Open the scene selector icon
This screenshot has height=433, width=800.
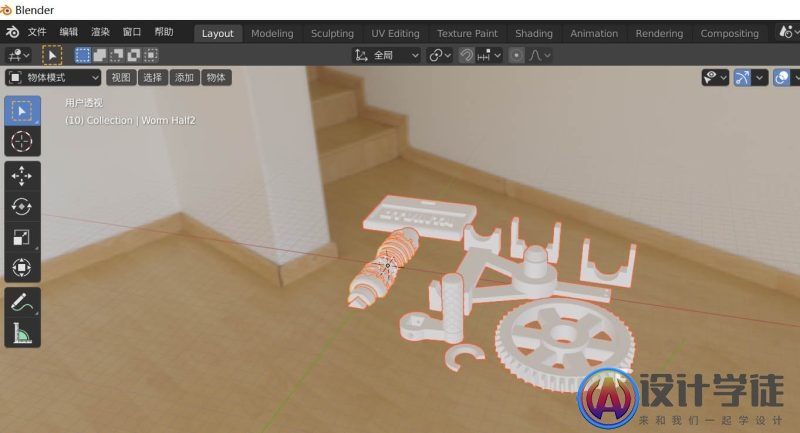click(x=786, y=33)
